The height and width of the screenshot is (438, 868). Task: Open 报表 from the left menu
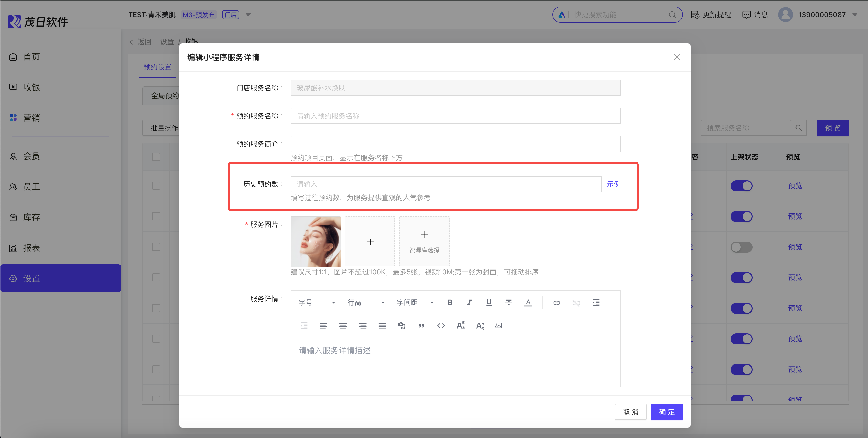31,248
